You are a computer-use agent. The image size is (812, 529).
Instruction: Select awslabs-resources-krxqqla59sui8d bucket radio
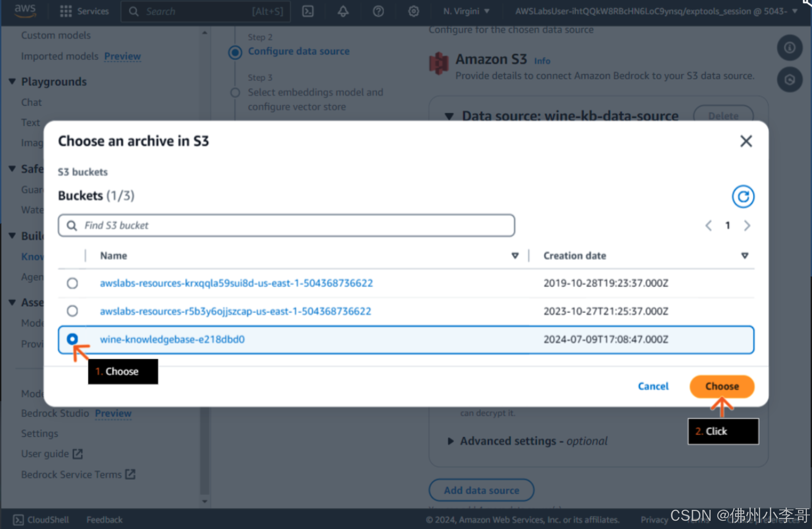[x=72, y=283]
